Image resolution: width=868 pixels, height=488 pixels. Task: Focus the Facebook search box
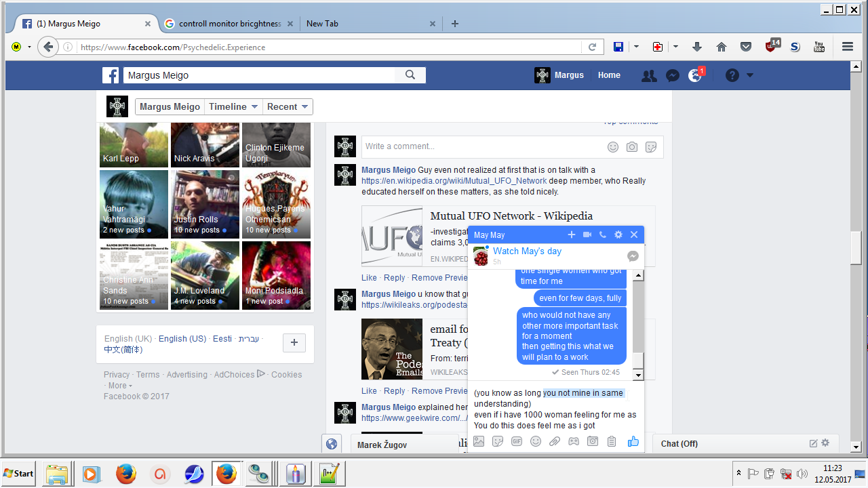260,75
